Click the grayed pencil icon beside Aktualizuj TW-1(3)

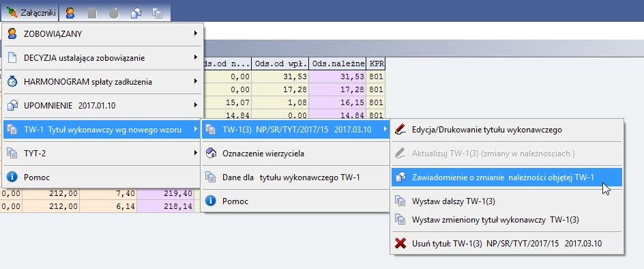point(400,154)
